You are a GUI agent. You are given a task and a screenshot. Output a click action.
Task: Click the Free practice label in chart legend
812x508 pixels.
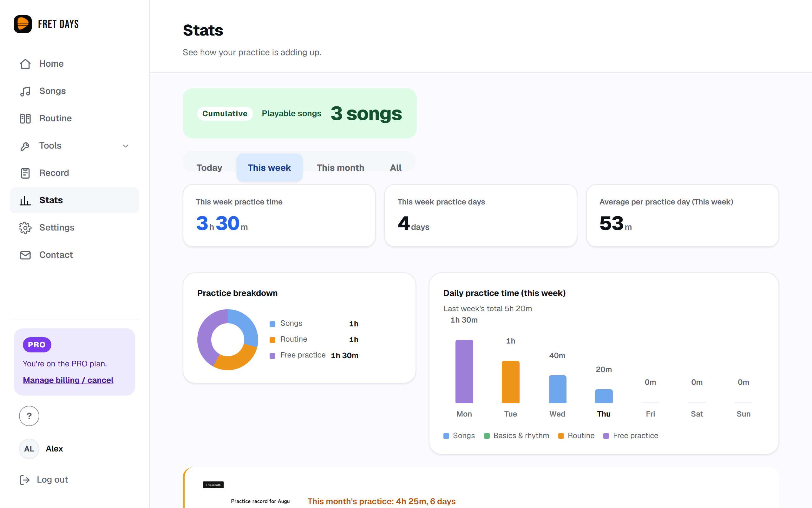click(636, 436)
